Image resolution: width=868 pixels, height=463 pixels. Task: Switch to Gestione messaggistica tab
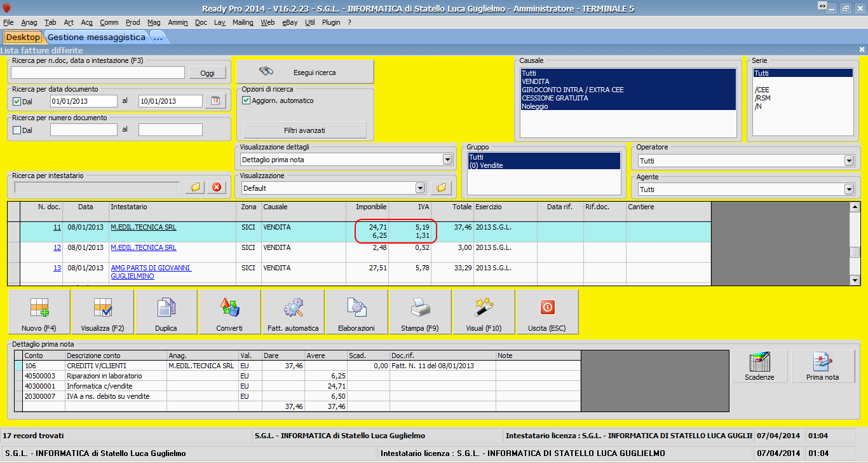point(97,37)
